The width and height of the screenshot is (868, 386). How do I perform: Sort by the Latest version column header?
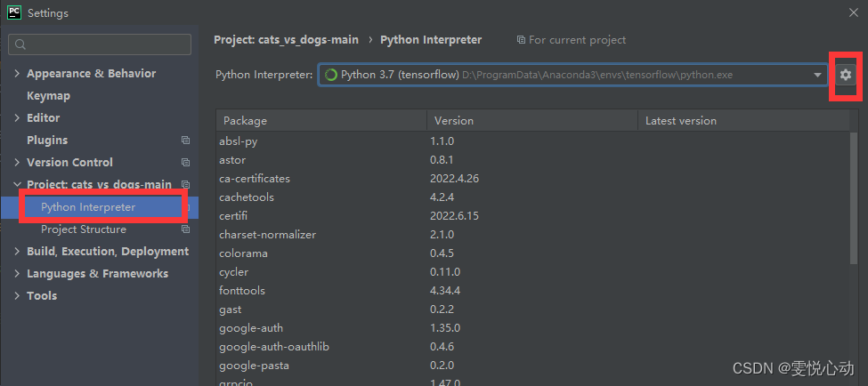tap(742, 121)
